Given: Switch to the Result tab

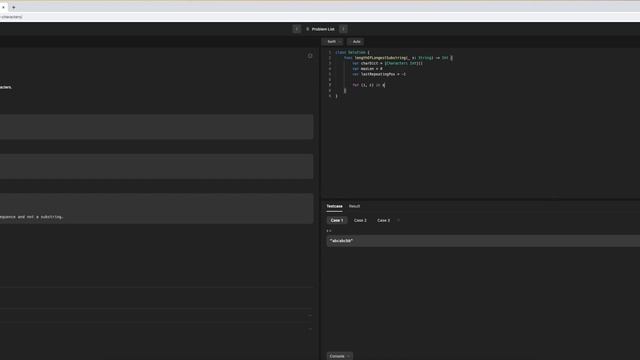Looking at the screenshot, I should point(354,206).
